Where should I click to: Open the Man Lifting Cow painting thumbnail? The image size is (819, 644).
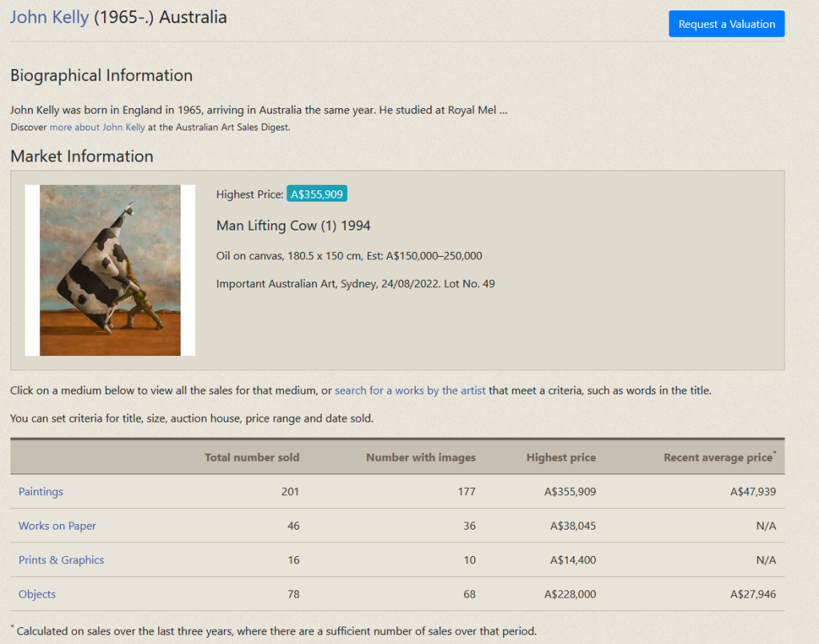coord(110,270)
